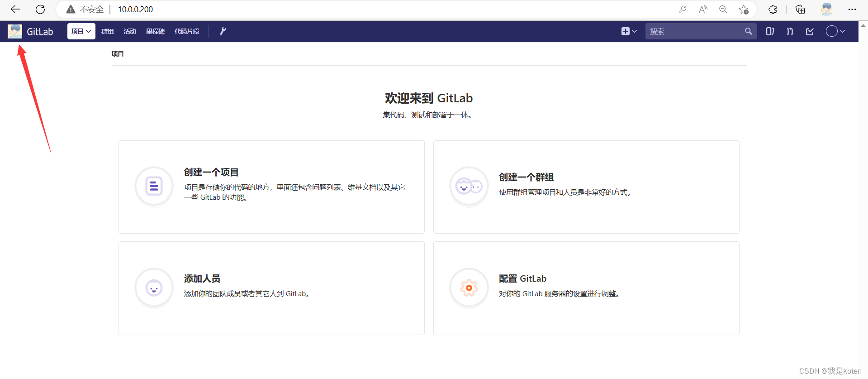Open the browser profile avatar
The image size is (868, 379).
point(826,9)
